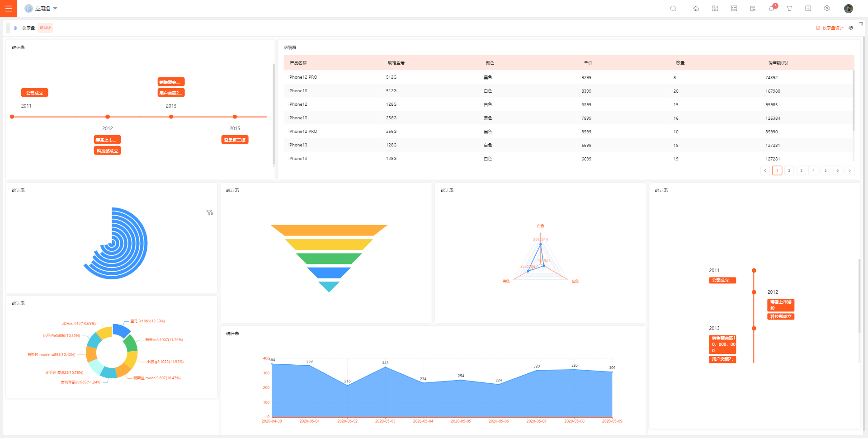
Task: Select page 1 in table pagination
Action: (x=777, y=170)
